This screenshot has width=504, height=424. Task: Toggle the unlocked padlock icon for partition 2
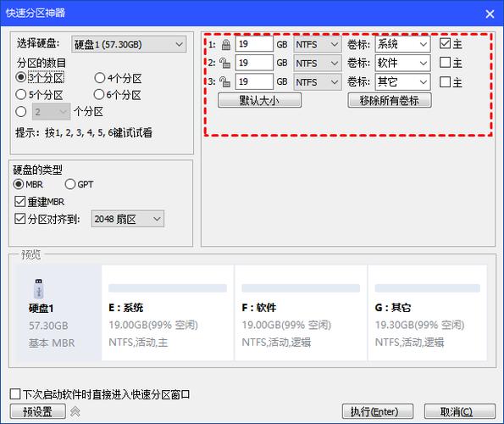[224, 63]
